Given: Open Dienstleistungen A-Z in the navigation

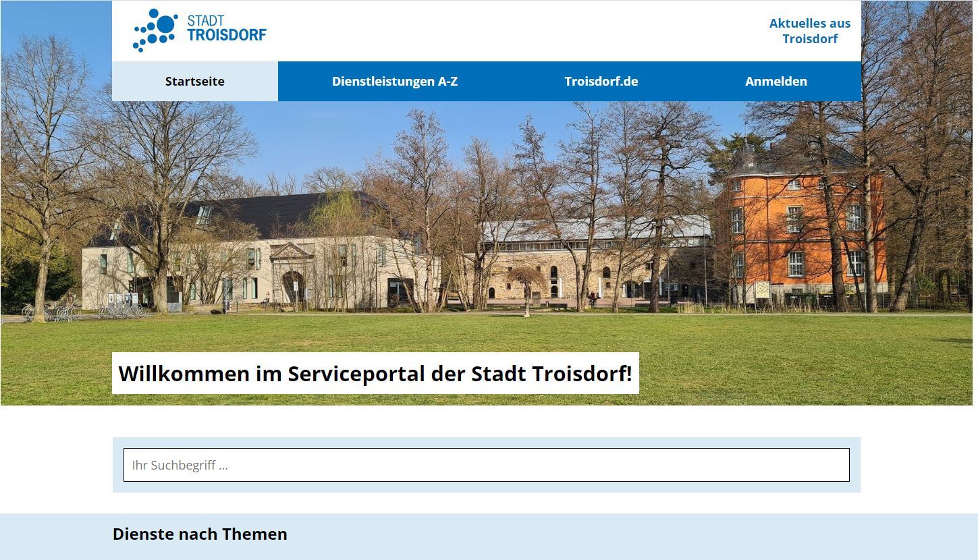Looking at the screenshot, I should 394,81.
